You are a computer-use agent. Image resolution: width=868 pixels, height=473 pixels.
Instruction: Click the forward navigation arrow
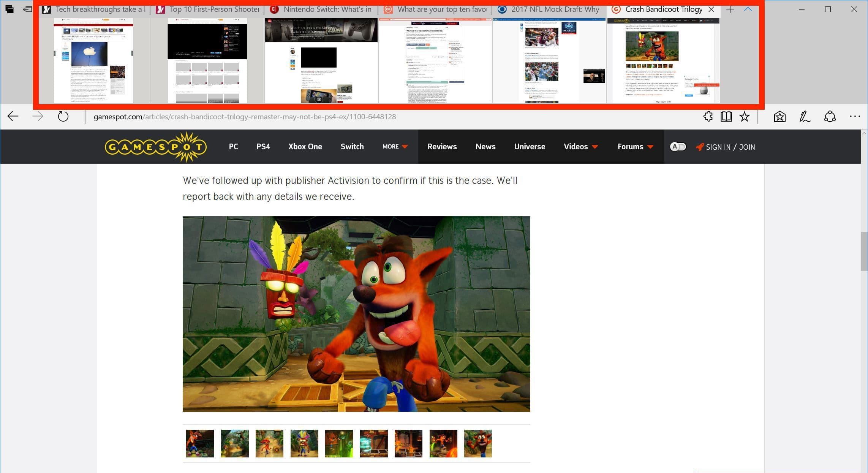tap(38, 117)
